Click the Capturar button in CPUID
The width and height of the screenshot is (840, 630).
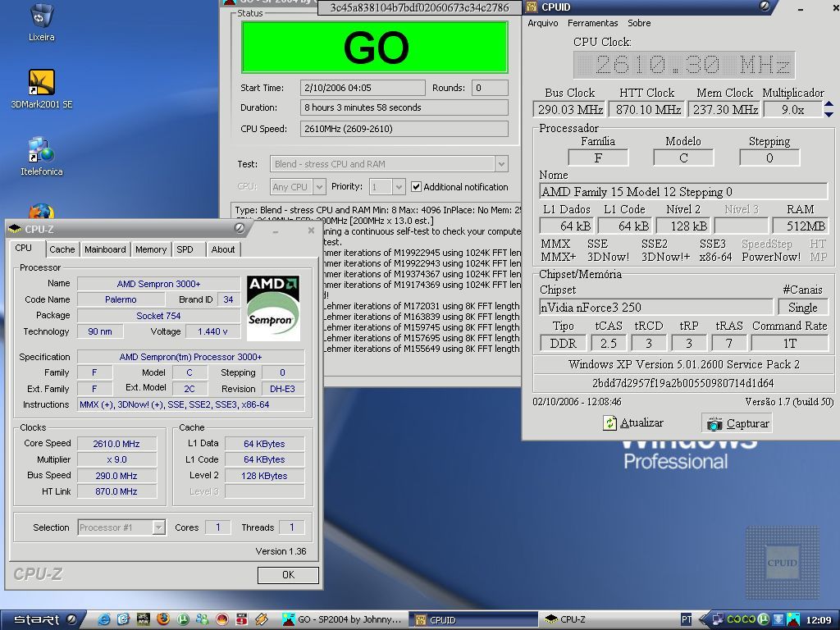737,423
